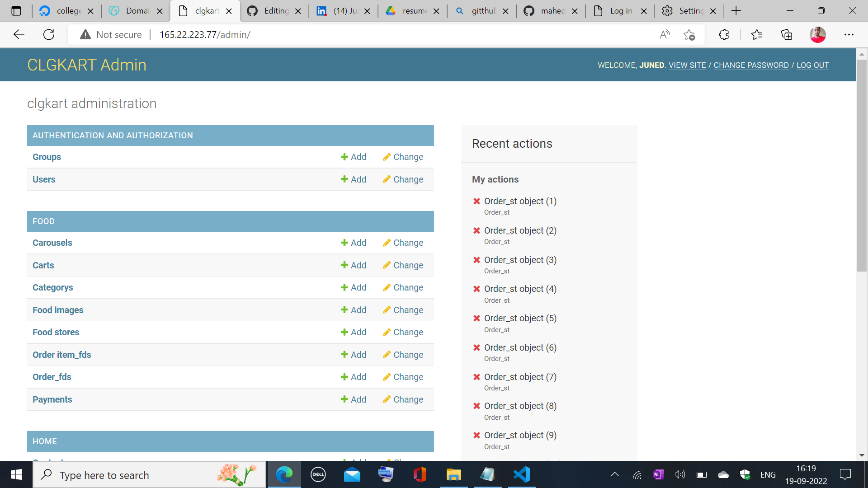Image resolution: width=868 pixels, height=488 pixels.
Task: Click the browser refresh icon
Action: click(x=49, y=35)
